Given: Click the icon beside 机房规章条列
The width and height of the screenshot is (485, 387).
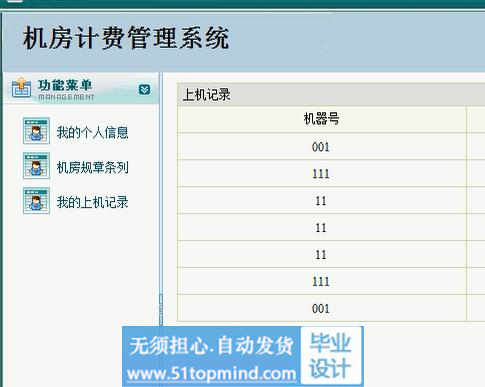Looking at the screenshot, I should click(36, 166).
